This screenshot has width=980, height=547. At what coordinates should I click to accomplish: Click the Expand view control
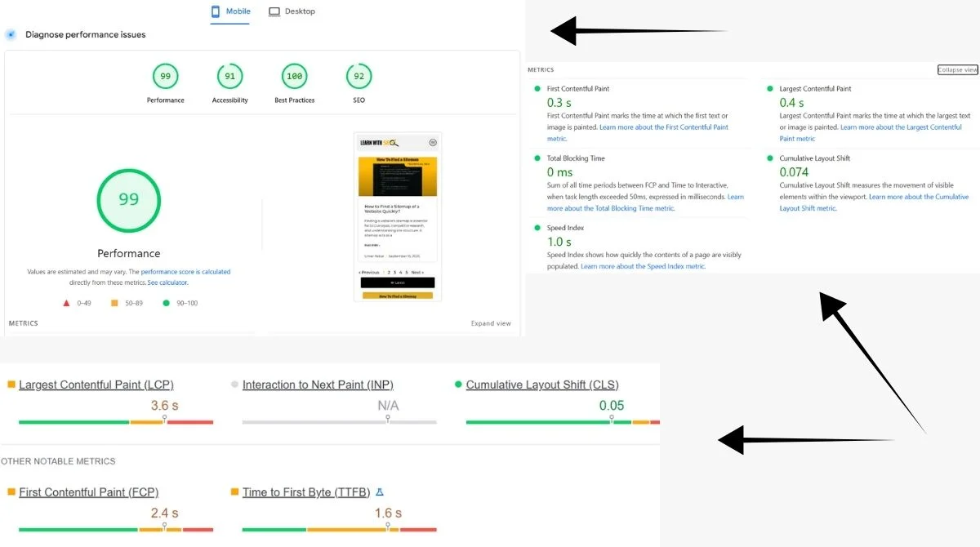[x=491, y=323]
